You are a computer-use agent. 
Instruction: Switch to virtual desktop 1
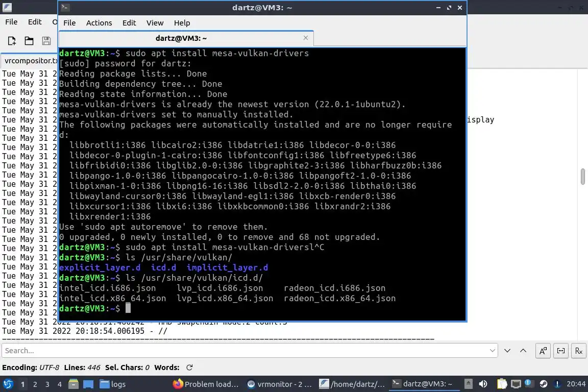point(23,384)
